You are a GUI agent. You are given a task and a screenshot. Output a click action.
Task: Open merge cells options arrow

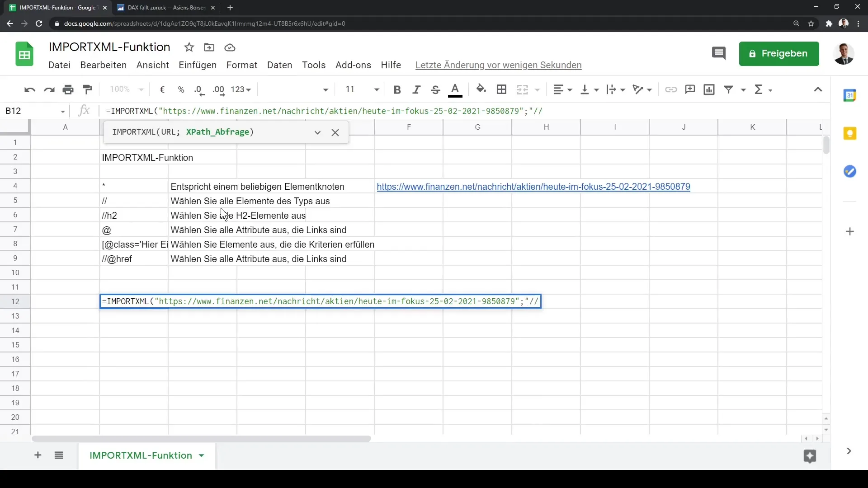(538, 90)
